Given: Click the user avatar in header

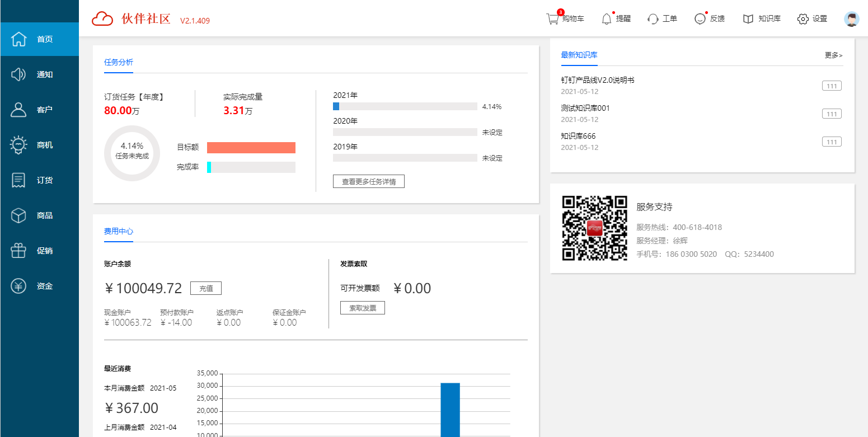Looking at the screenshot, I should 851,19.
